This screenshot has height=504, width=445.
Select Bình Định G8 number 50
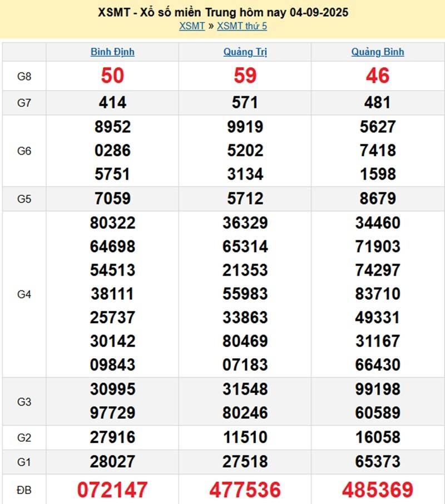pyautogui.click(x=112, y=76)
